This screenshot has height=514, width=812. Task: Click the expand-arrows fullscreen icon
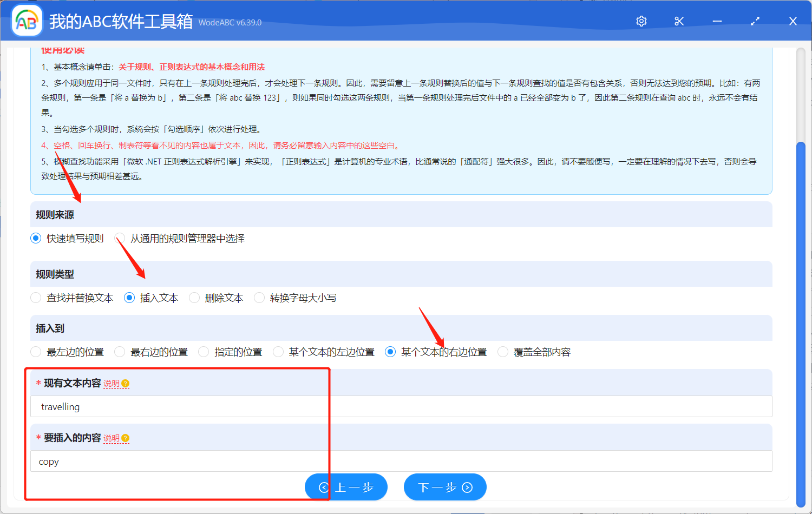click(755, 21)
